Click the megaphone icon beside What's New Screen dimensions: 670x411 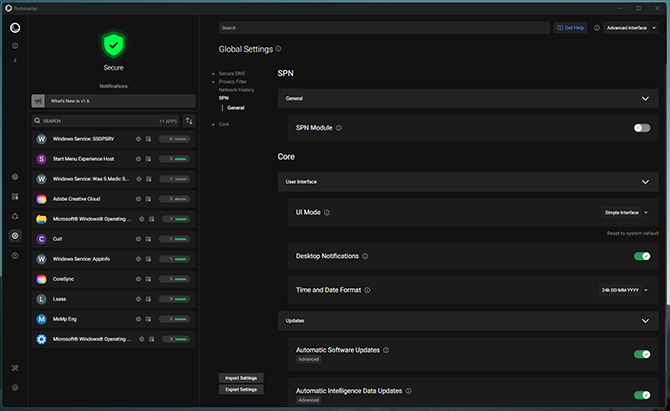pyautogui.click(x=38, y=101)
